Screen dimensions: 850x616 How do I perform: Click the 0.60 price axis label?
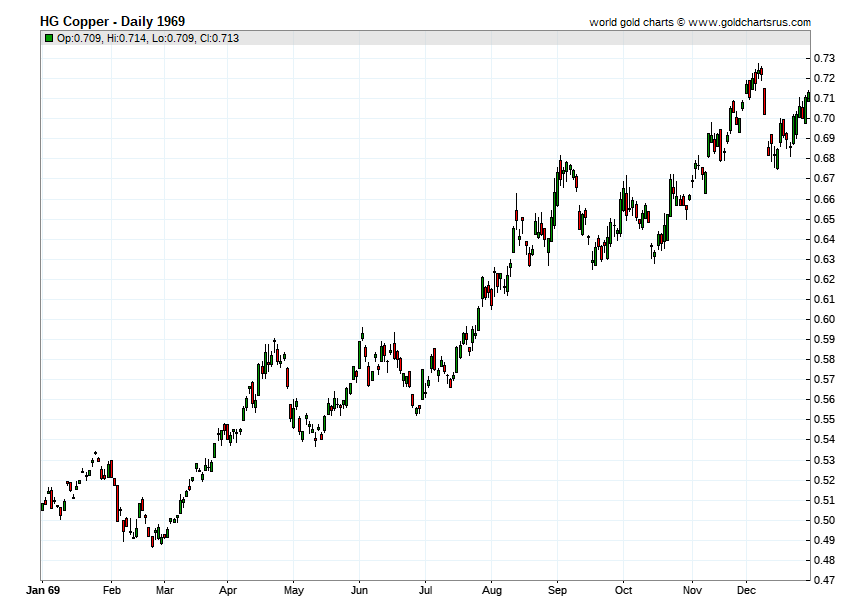click(x=825, y=319)
